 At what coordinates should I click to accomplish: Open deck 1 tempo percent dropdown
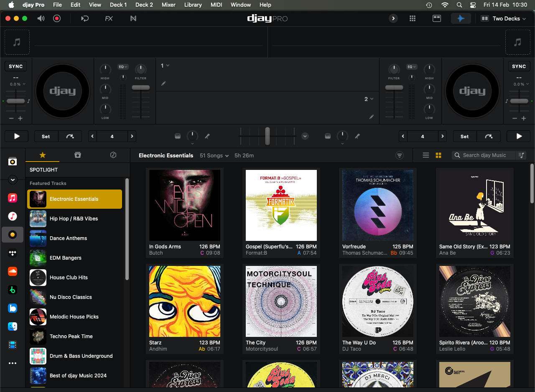coord(18,84)
